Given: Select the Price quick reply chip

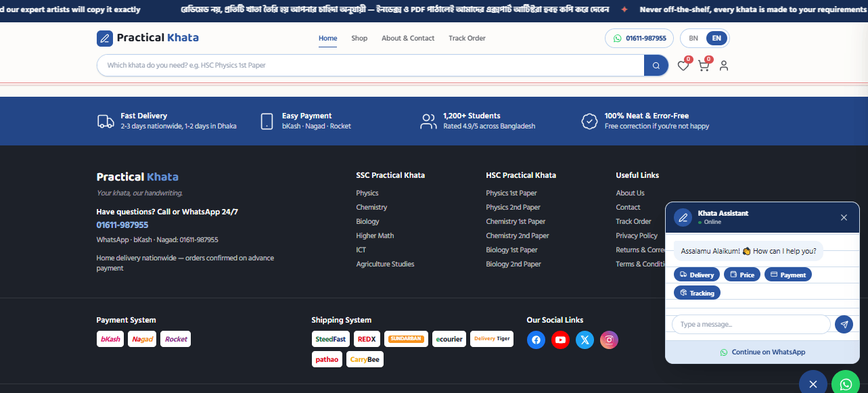Looking at the screenshot, I should [742, 275].
